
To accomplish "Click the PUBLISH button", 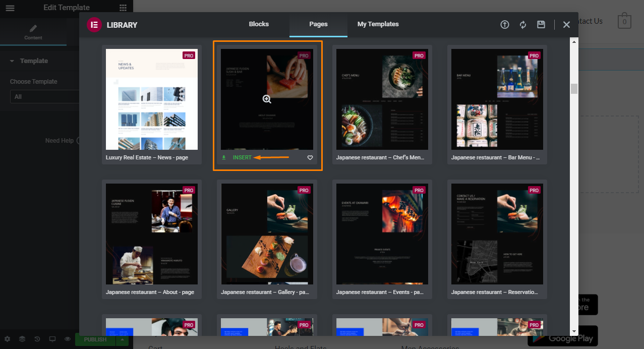I will (x=95, y=339).
